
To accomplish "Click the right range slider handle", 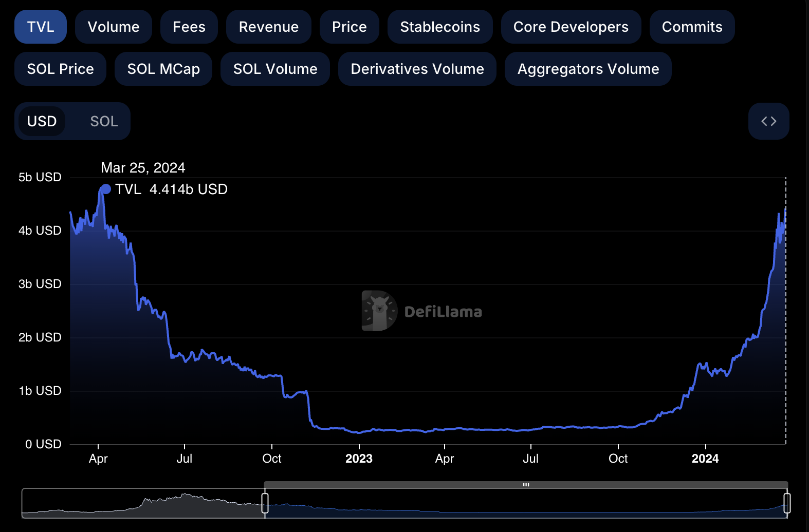I will click(x=786, y=503).
